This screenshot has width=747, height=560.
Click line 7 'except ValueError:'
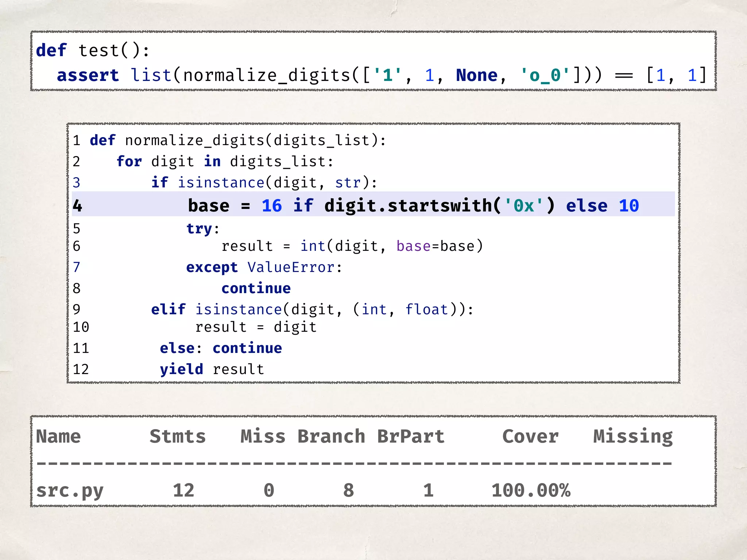(x=264, y=267)
